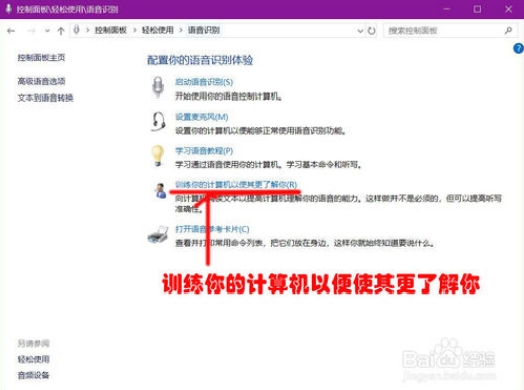Click 训练你的计算机以便其更了解你(R) link

[236, 184]
